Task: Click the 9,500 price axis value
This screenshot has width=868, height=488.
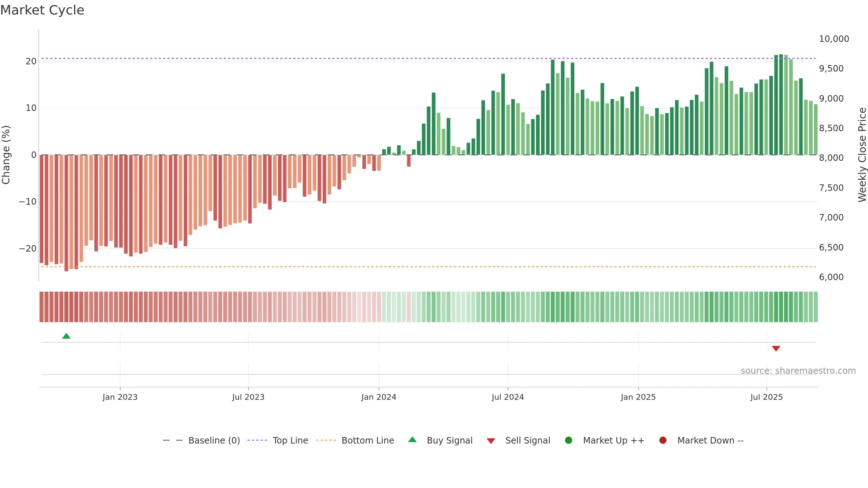Action: point(831,69)
